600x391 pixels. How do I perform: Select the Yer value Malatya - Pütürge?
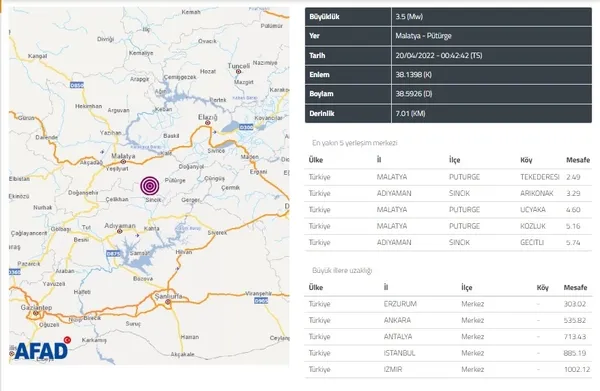coord(424,36)
